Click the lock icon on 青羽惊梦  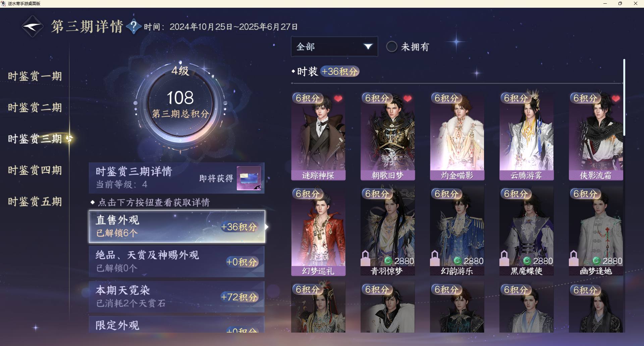(x=365, y=258)
